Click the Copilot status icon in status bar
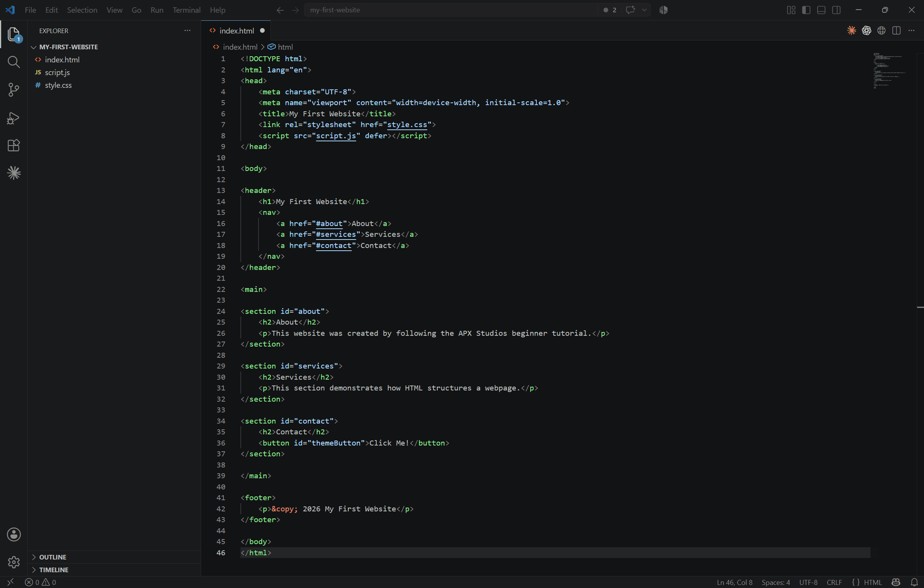 896,582
